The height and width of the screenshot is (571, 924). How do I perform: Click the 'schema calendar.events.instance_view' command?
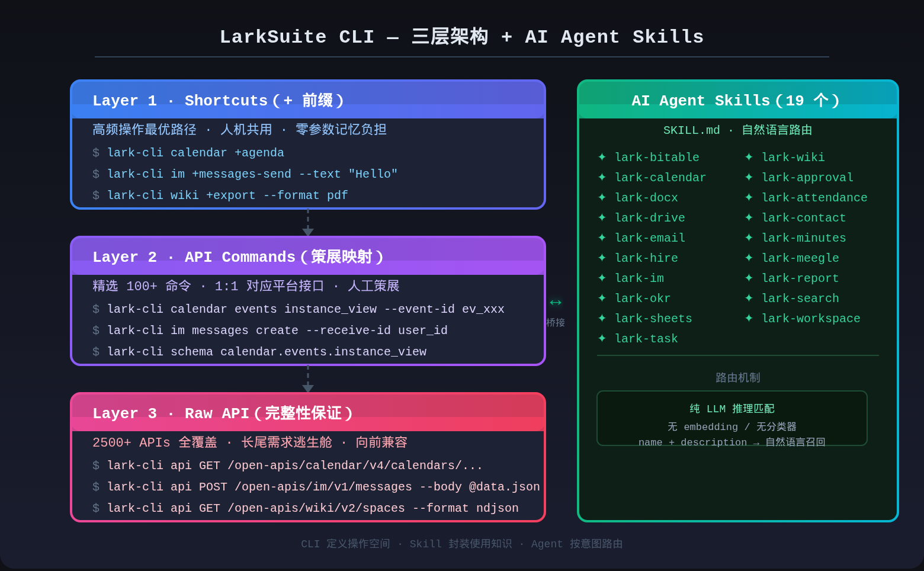tap(259, 352)
